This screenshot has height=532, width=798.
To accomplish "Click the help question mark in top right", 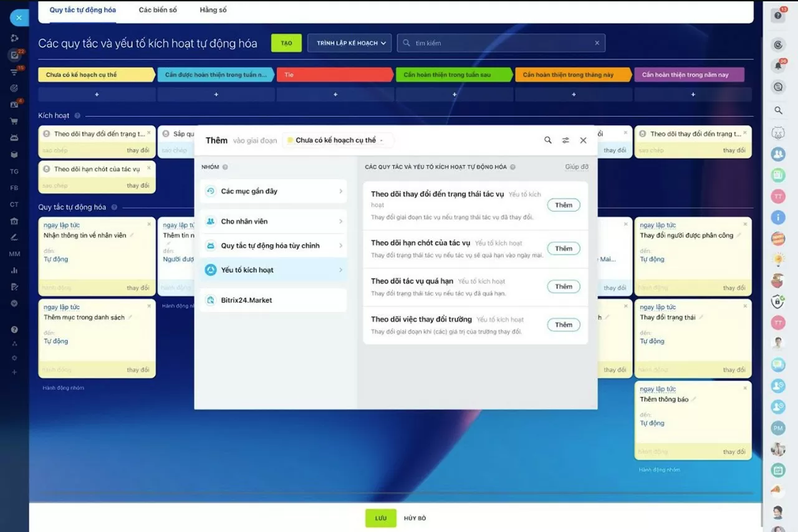I will (x=777, y=16).
